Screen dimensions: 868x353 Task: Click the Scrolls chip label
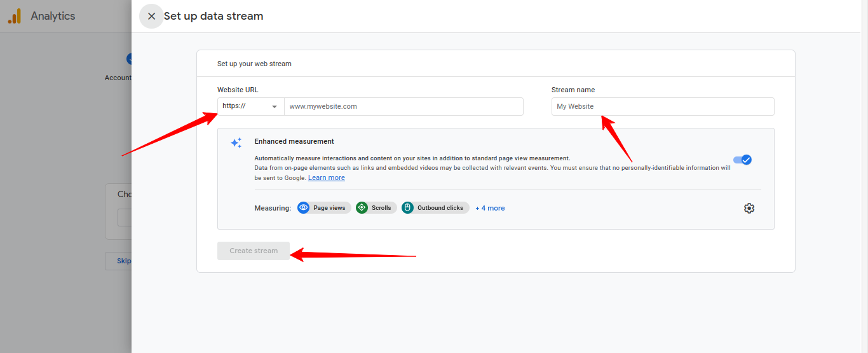click(381, 208)
